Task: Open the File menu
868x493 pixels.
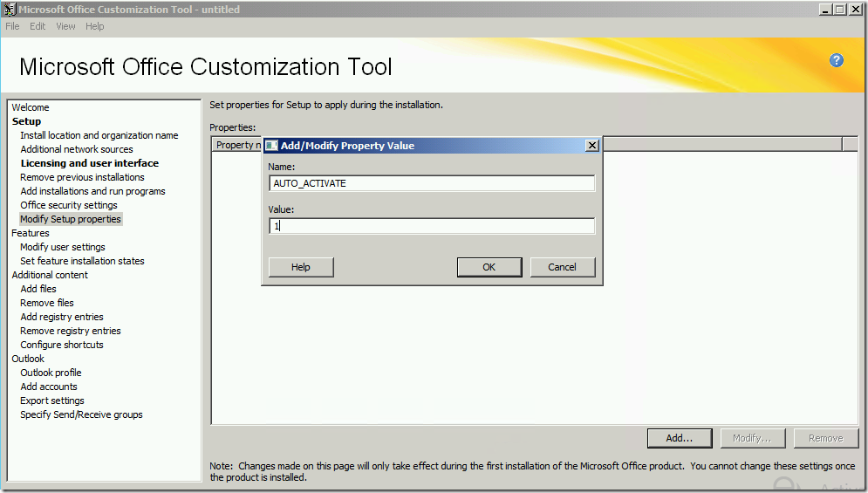Action: click(13, 26)
